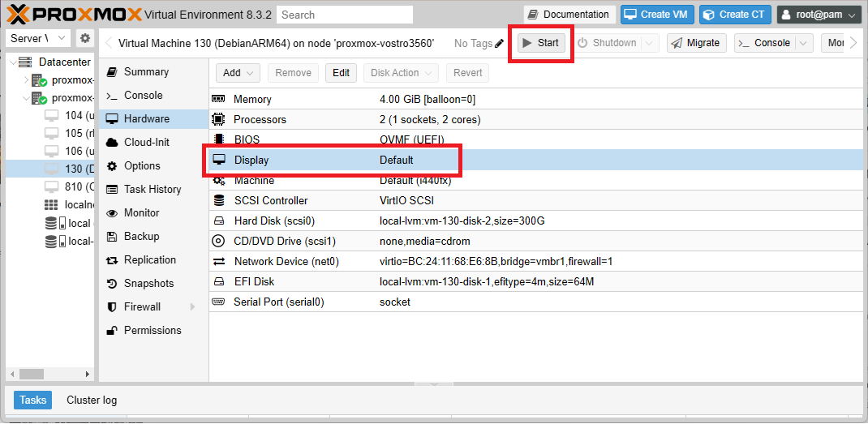Go to previous toolbar items with left arrow
Image resolution: width=868 pixels, height=424 pixels.
[109, 43]
